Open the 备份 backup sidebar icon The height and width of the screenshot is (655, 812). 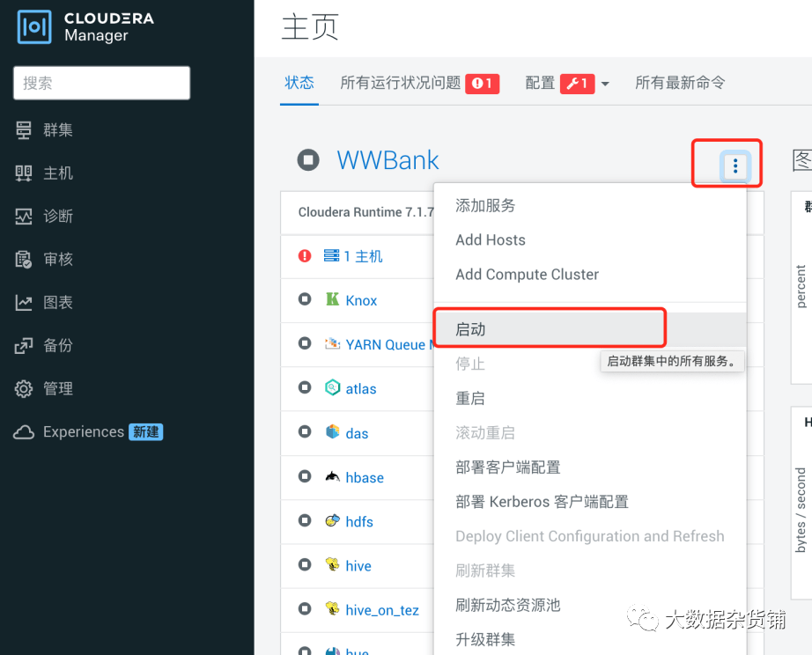coord(23,345)
